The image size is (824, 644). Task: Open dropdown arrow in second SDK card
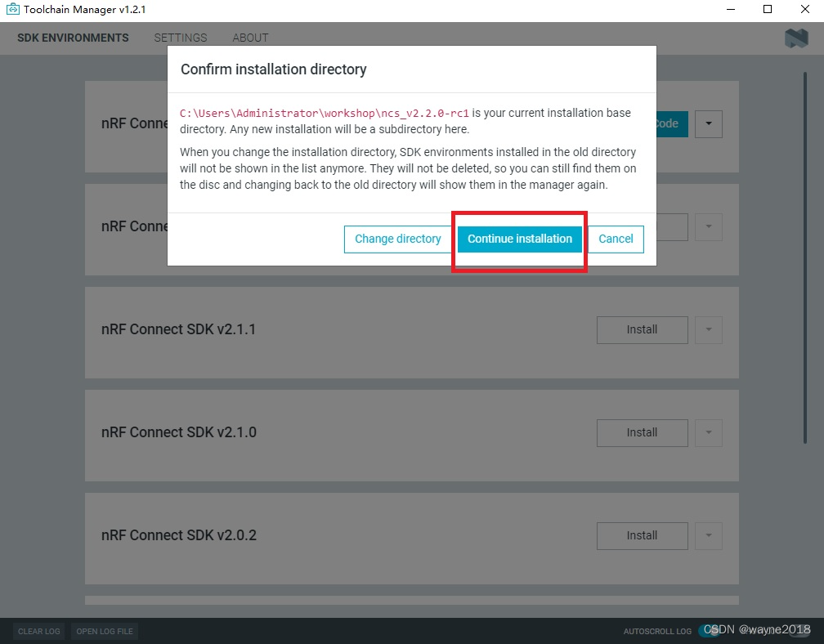click(709, 227)
